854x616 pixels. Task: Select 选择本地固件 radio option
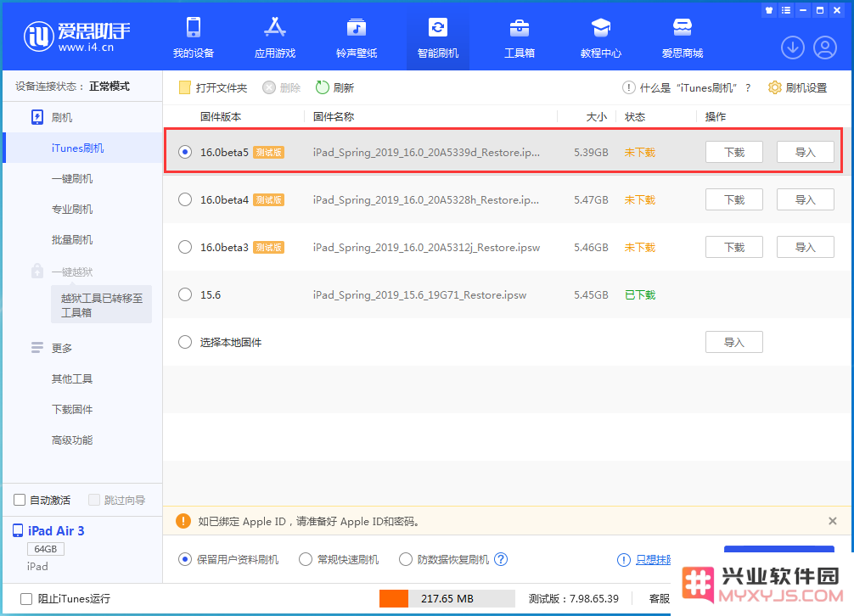pos(185,342)
